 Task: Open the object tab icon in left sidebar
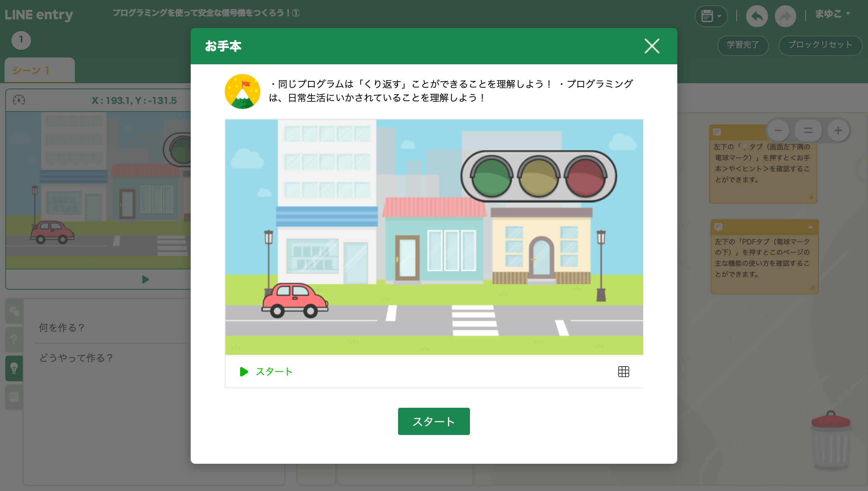(14, 311)
